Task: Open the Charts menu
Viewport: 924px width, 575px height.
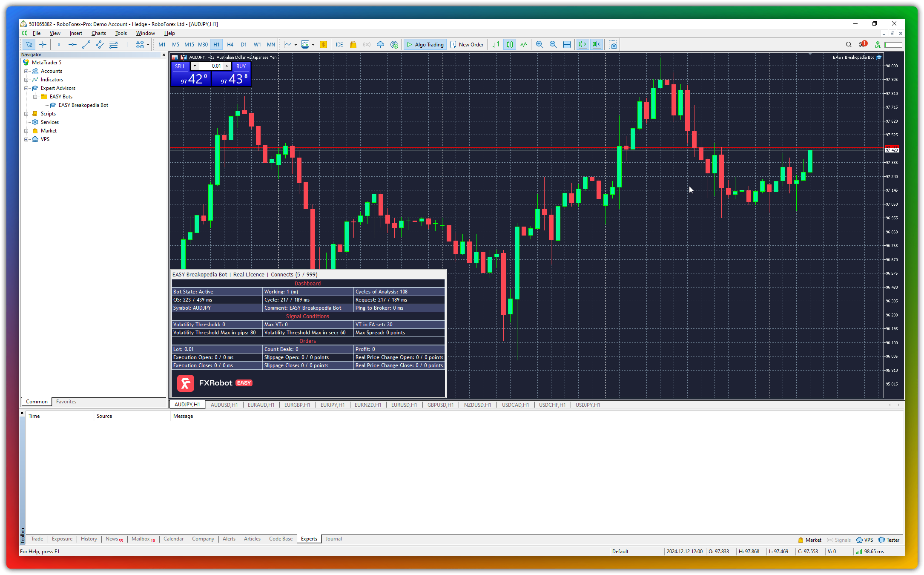Action: pyautogui.click(x=99, y=33)
